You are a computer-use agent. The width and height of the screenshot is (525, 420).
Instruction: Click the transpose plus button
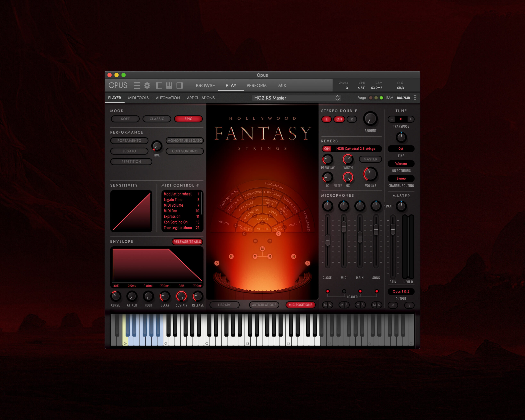pyautogui.click(x=411, y=119)
